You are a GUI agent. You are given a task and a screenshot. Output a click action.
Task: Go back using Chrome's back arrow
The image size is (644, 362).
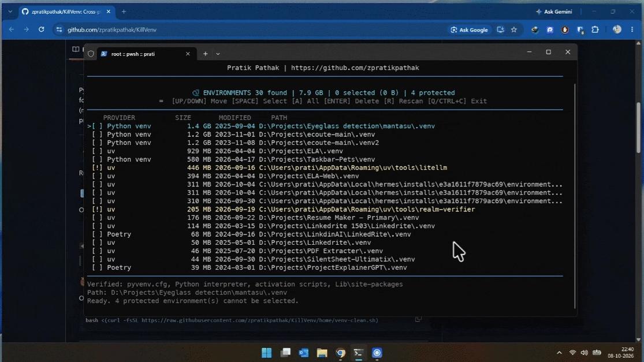pyautogui.click(x=12, y=29)
